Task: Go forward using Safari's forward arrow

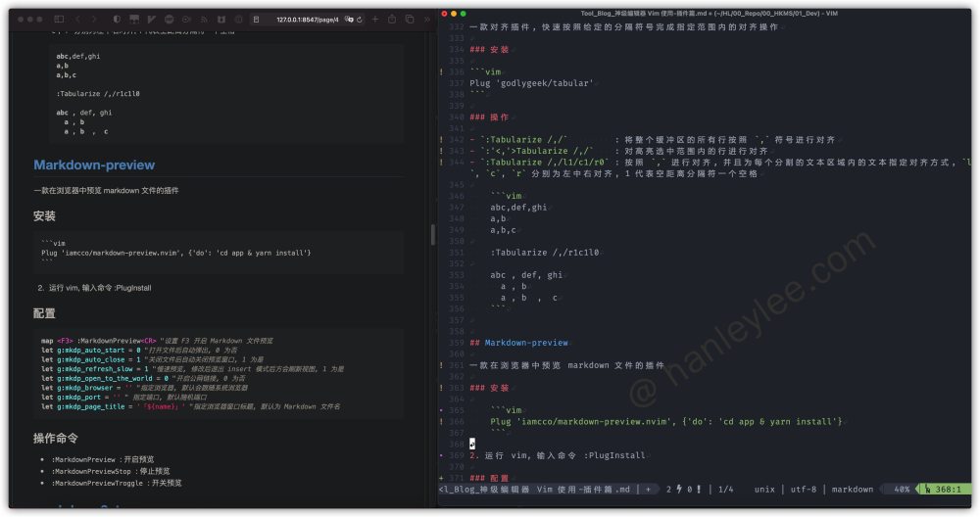Action: [x=94, y=20]
